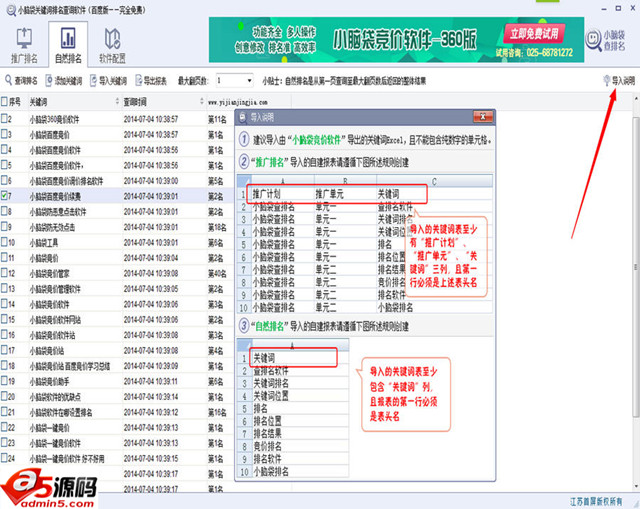Click time cell "2014-07-04 10:39:00"
The width and height of the screenshot is (640, 509).
tap(151, 181)
